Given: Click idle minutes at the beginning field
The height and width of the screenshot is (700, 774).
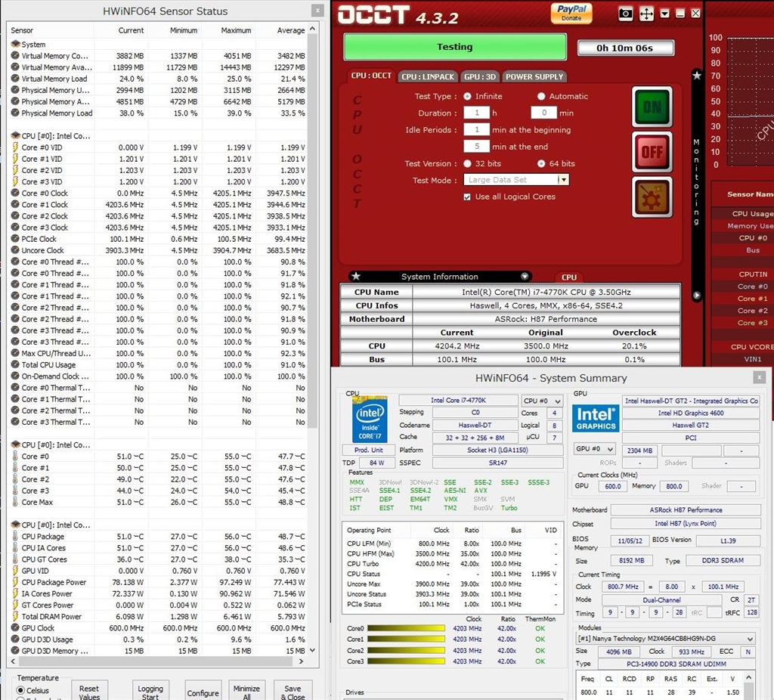Looking at the screenshot, I should [476, 130].
